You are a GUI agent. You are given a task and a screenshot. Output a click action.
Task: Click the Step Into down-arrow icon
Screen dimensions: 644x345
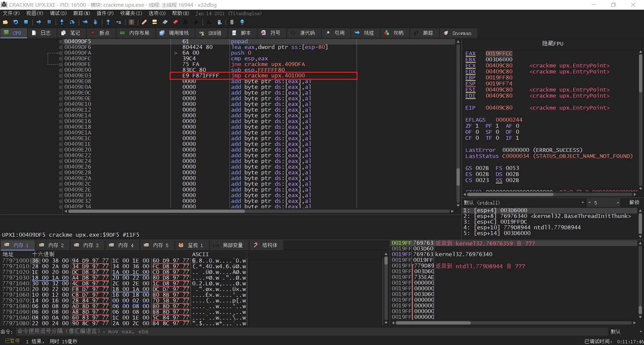pyautogui.click(x=62, y=22)
